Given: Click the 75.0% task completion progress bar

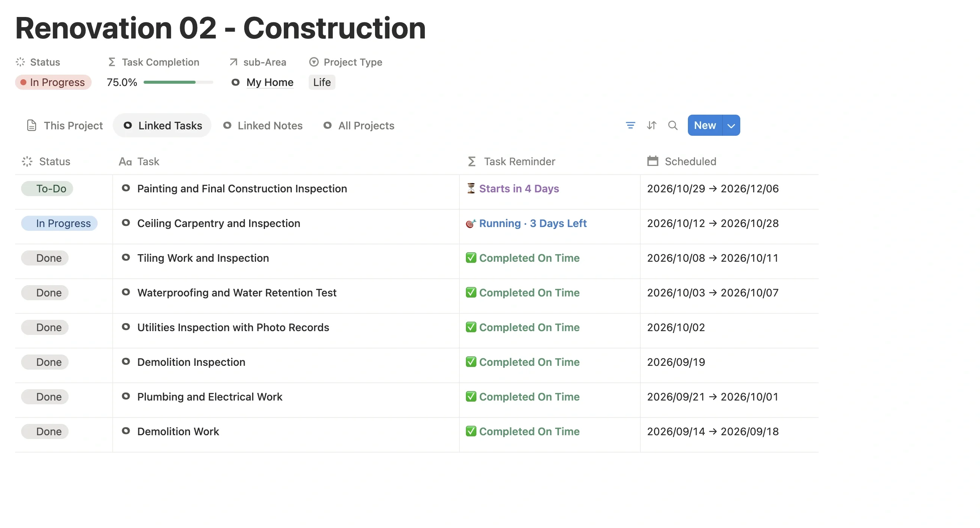Looking at the screenshot, I should click(178, 82).
